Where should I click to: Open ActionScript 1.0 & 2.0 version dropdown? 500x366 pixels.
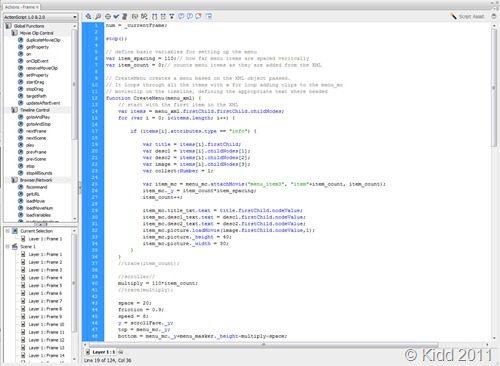(40, 17)
